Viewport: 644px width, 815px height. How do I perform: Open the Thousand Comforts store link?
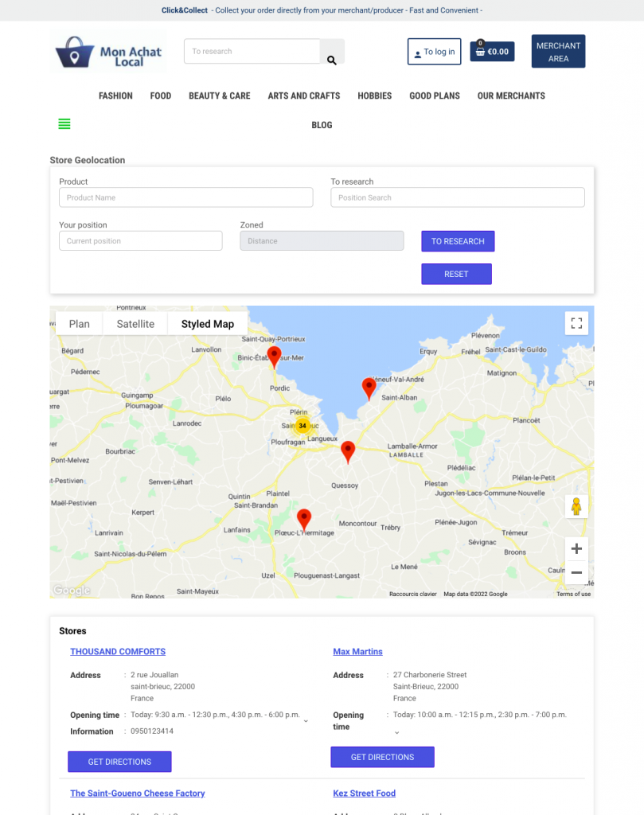click(118, 651)
